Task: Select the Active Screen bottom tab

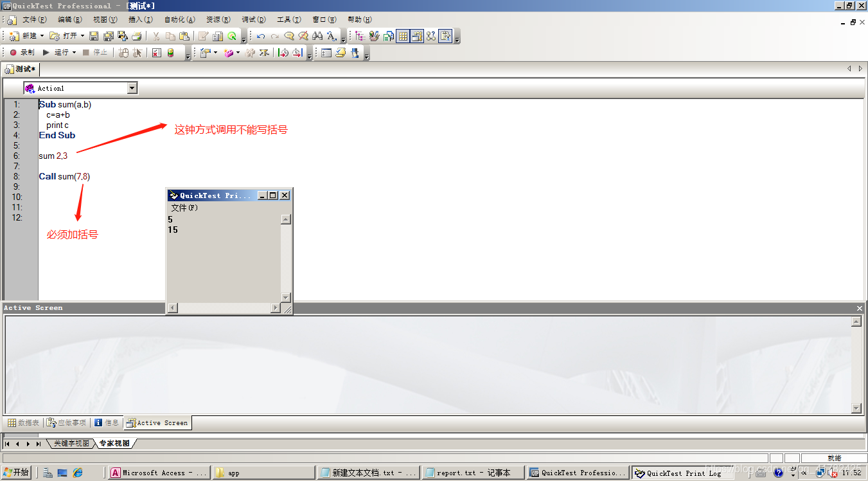Action: tap(157, 422)
